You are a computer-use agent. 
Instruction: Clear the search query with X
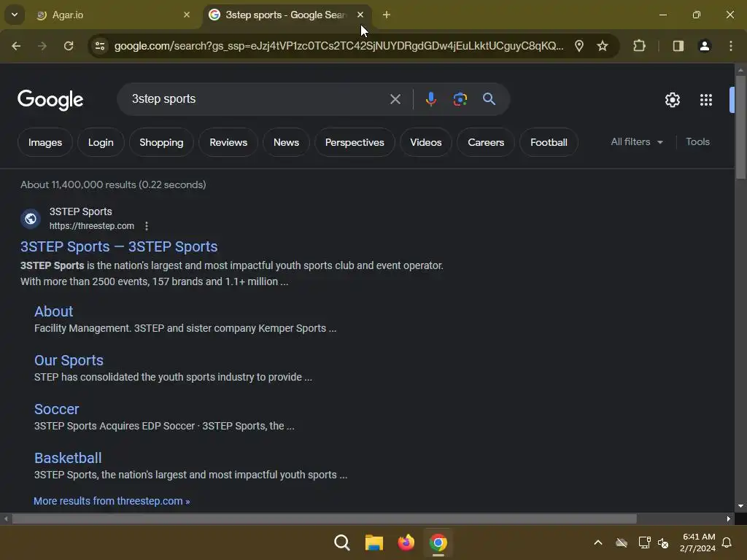(x=395, y=99)
